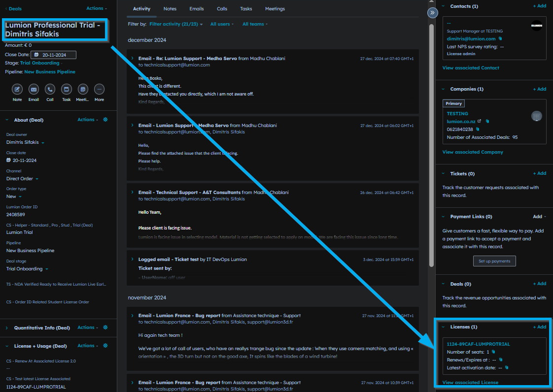Collapse the About (Deal) section
553x392 pixels.
(7, 120)
